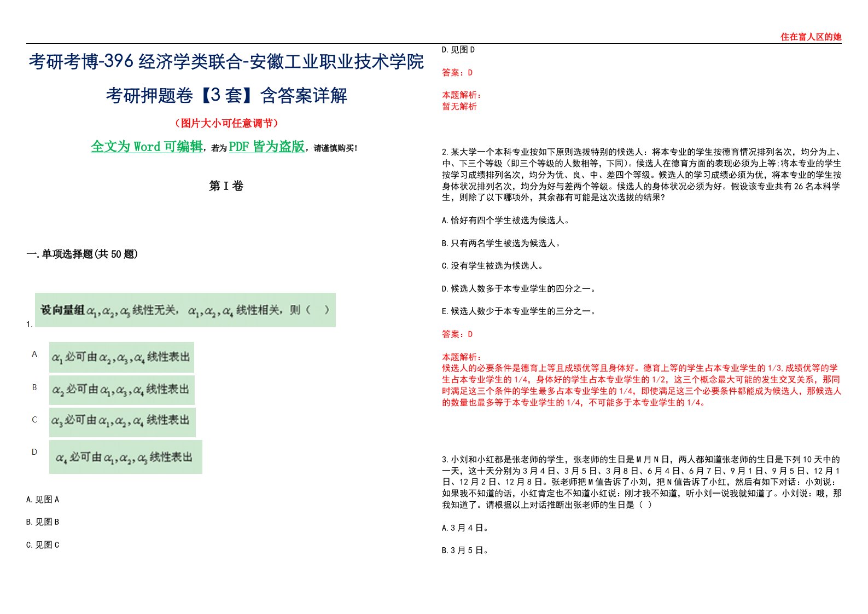Select option E.候选人数少于本专业学生的三分之一
Screen dimensions: 868x614
(x=519, y=311)
